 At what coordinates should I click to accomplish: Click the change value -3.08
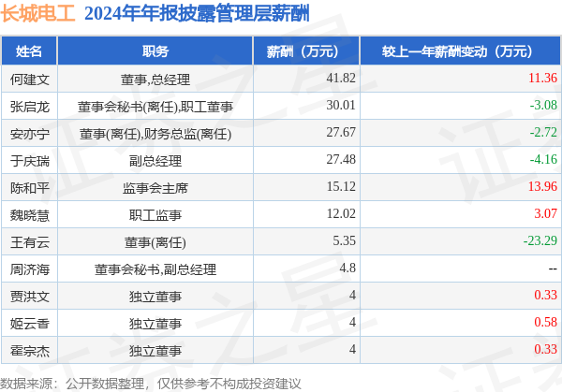[543, 105]
